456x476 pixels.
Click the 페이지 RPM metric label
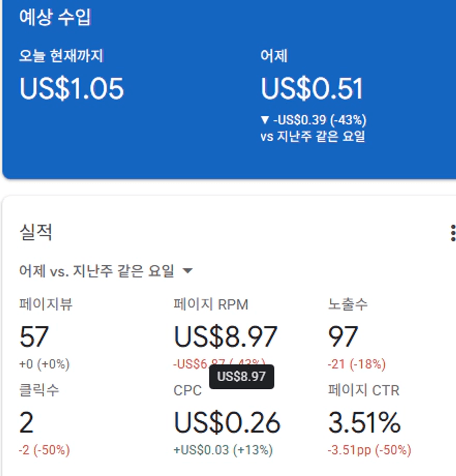pyautogui.click(x=211, y=304)
